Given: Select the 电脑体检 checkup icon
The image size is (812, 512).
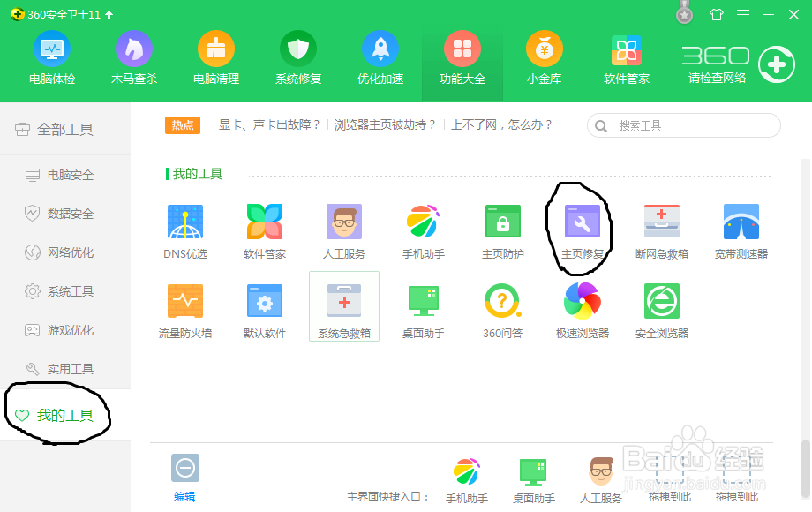Looking at the screenshot, I should pyautogui.click(x=51, y=57).
